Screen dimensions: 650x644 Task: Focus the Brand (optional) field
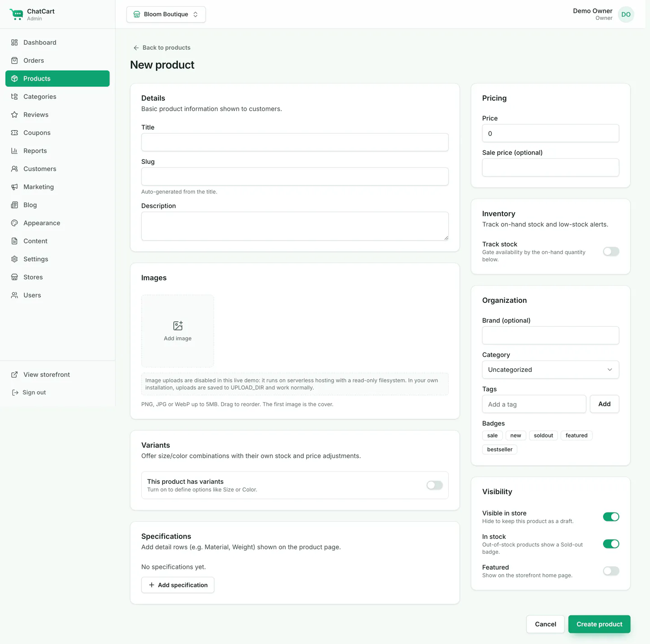click(551, 335)
